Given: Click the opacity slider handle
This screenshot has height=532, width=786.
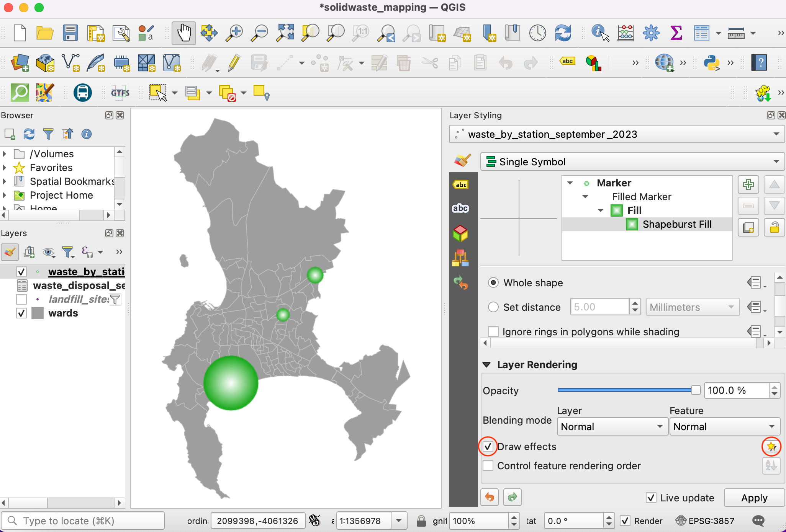Looking at the screenshot, I should tap(696, 390).
